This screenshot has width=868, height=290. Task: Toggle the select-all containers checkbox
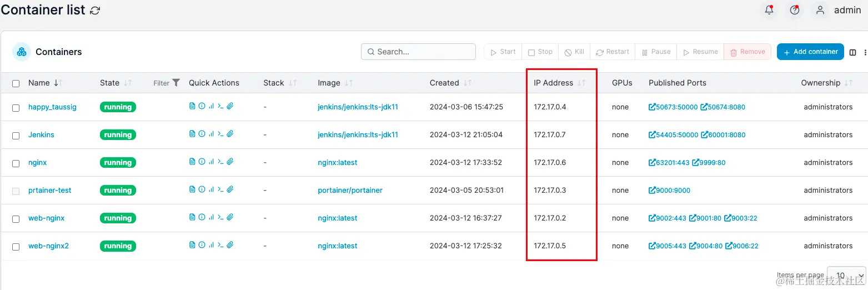tap(16, 83)
